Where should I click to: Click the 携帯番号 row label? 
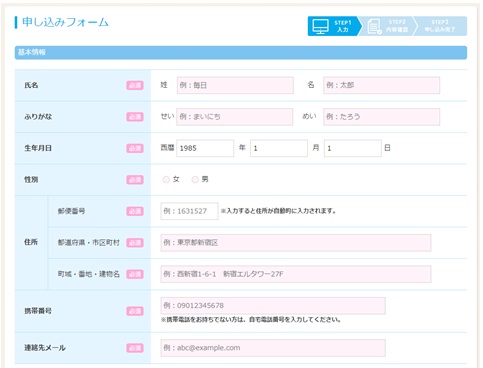coord(38,311)
